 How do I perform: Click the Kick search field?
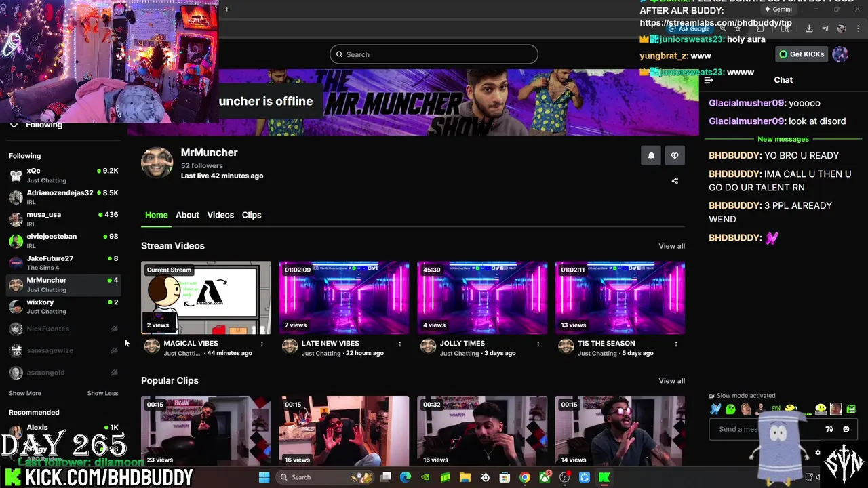[434, 54]
